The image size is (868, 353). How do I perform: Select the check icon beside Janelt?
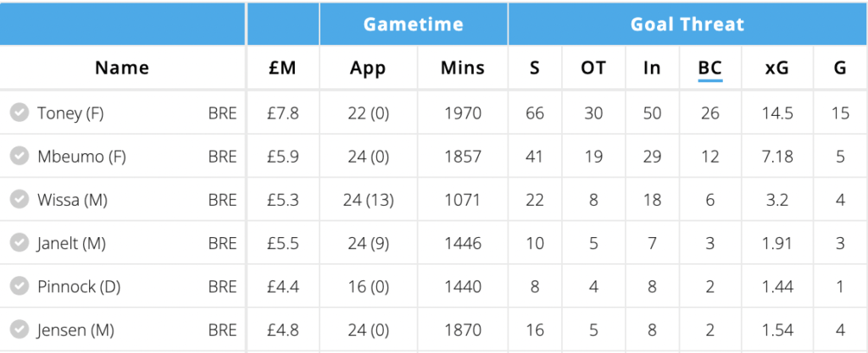[19, 243]
